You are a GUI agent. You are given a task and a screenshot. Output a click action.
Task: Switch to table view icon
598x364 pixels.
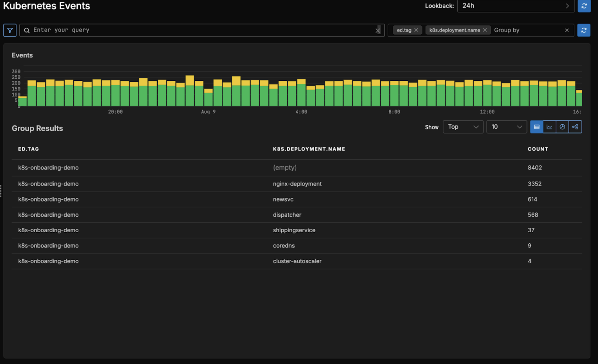pos(536,127)
